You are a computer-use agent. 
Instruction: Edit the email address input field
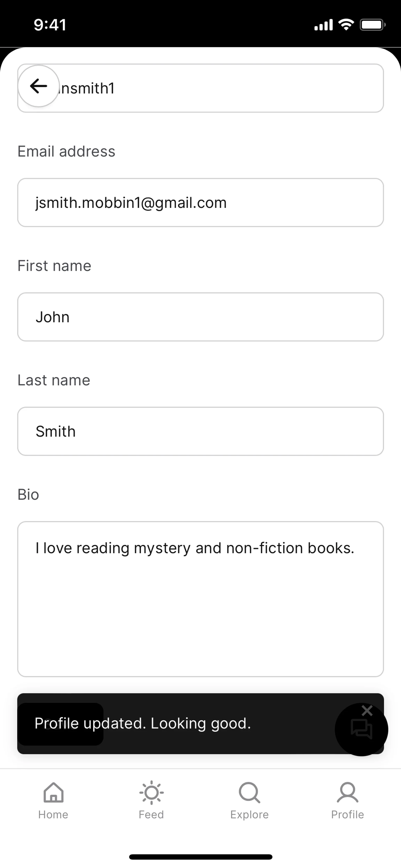tap(200, 203)
